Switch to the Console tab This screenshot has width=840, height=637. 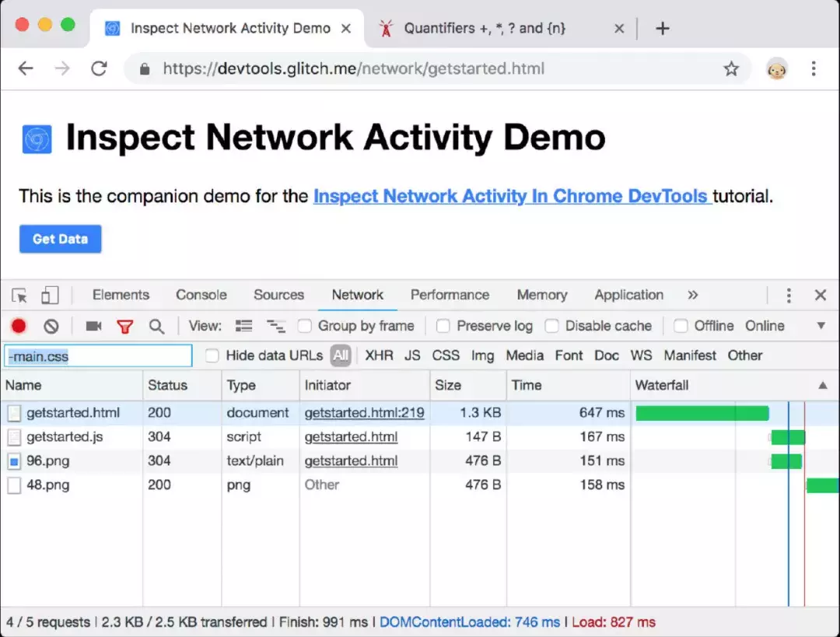point(201,296)
